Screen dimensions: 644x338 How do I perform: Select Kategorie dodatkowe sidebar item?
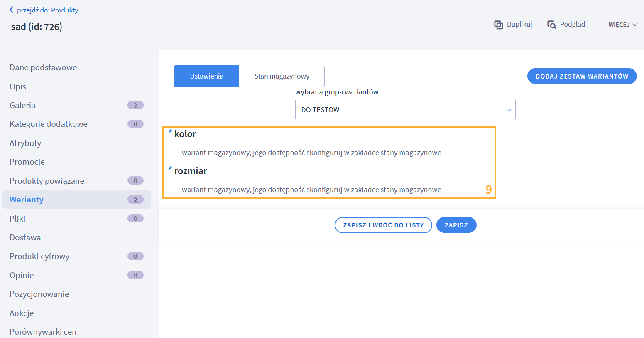49,124
